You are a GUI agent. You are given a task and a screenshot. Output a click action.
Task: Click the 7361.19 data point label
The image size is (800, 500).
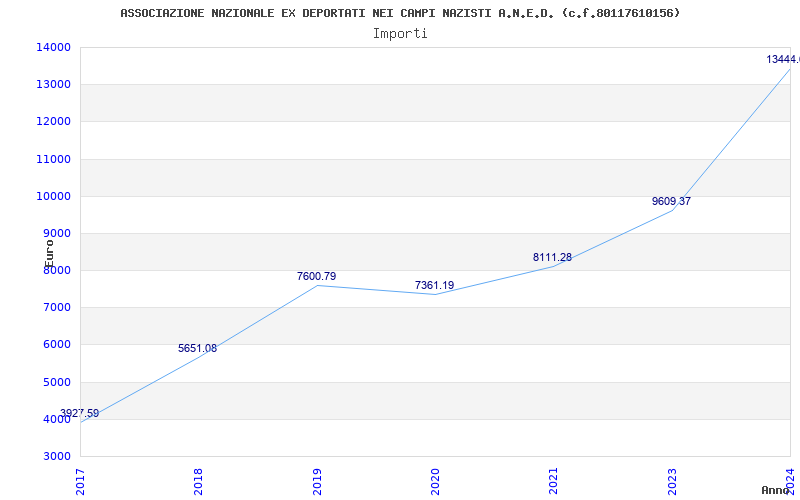434,285
